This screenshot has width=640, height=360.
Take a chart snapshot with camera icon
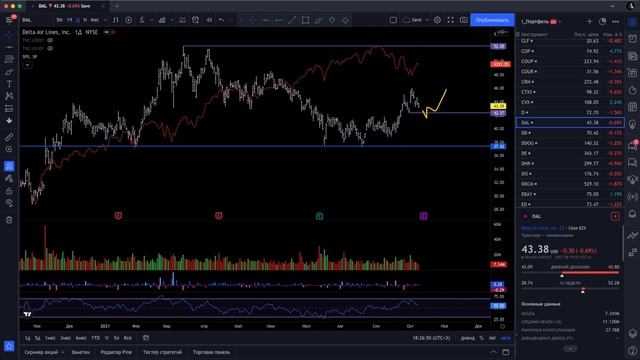[464, 20]
